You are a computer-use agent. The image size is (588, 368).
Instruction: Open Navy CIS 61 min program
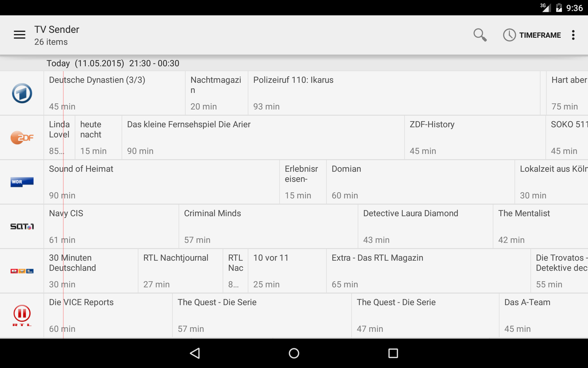111,227
